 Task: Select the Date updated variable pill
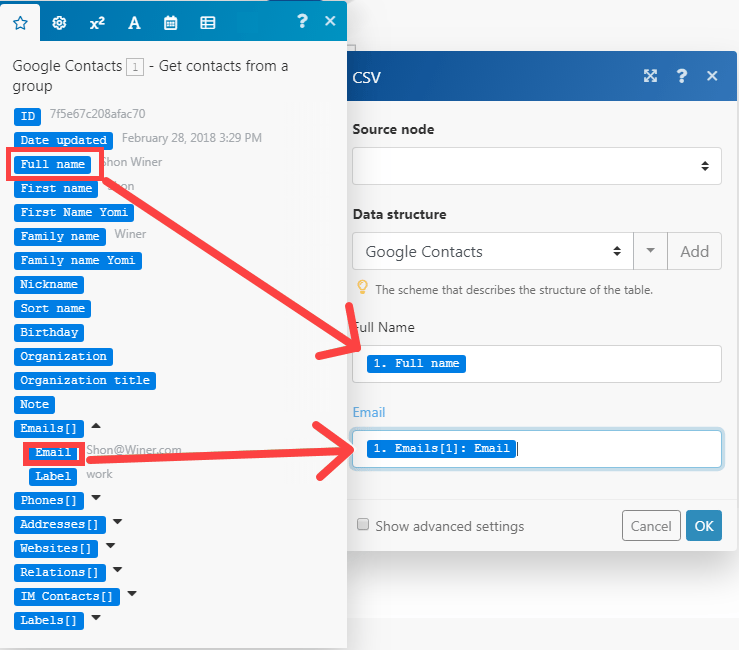coord(63,140)
